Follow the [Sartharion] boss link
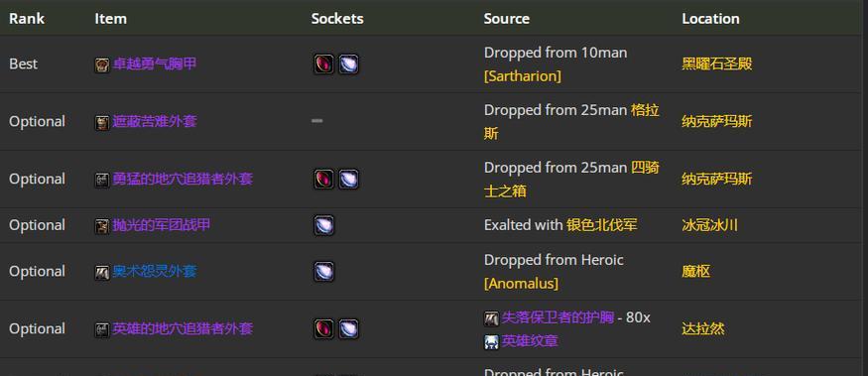Viewport: 868px width, 376px height. coord(523,75)
